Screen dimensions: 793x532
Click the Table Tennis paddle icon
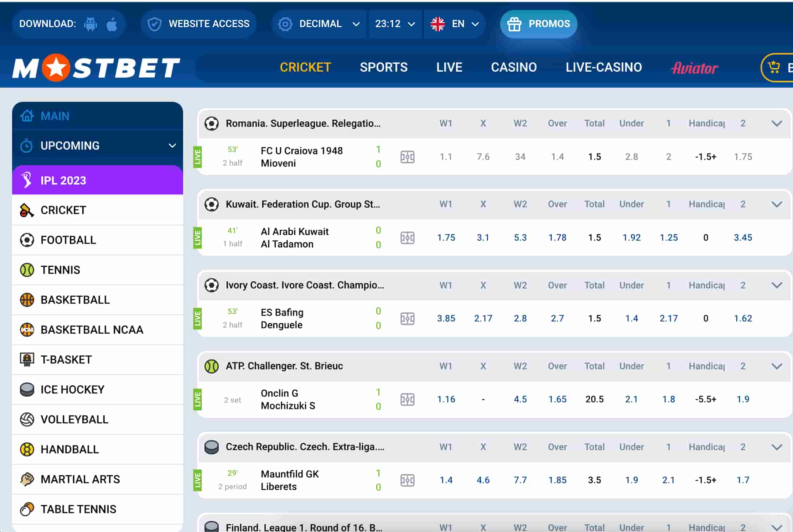coord(27,509)
